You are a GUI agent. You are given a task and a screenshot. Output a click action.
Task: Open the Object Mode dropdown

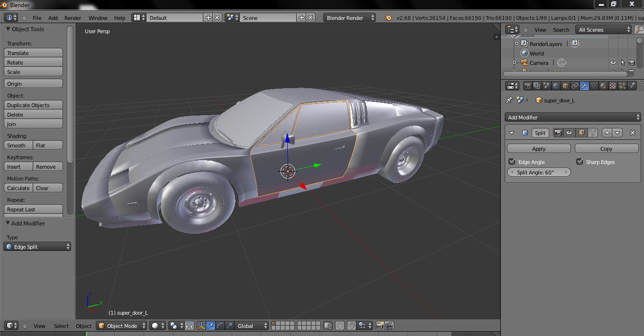coord(122,326)
